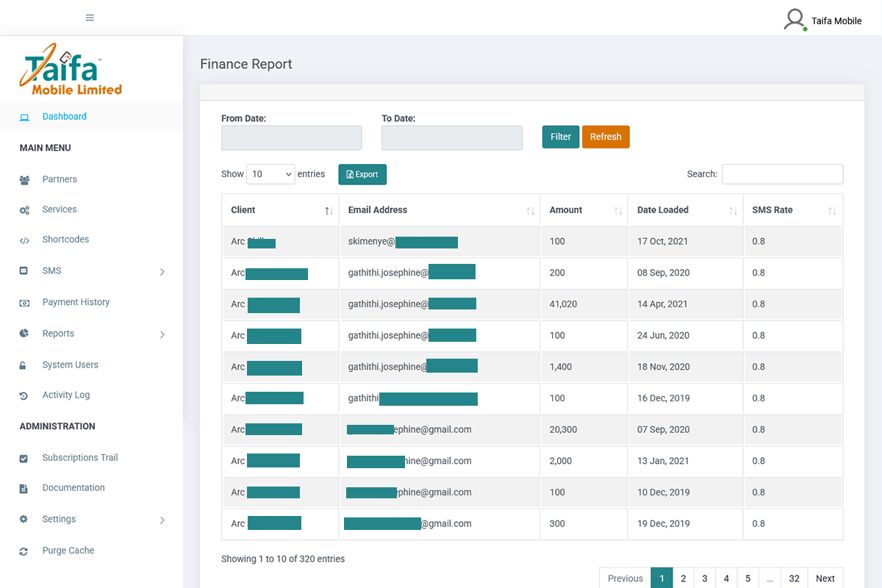Navigate to page 32 in pagination
This screenshot has width=882, height=588.
pyautogui.click(x=794, y=578)
